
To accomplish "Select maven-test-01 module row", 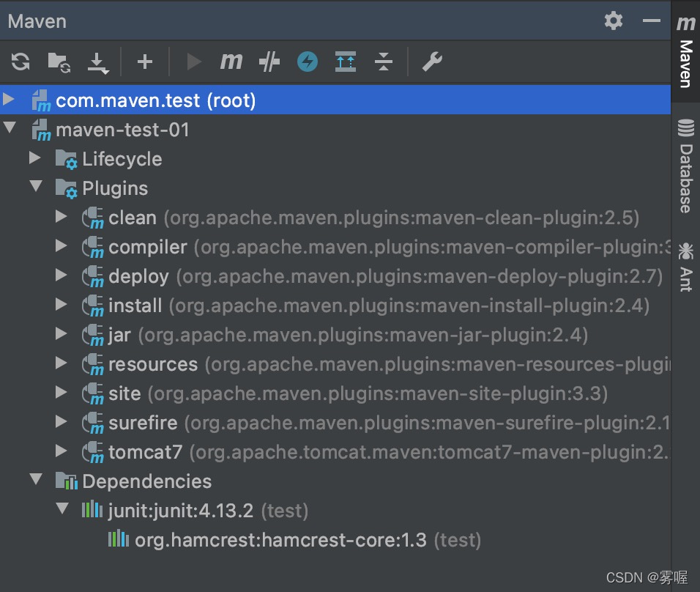I will click(335, 130).
